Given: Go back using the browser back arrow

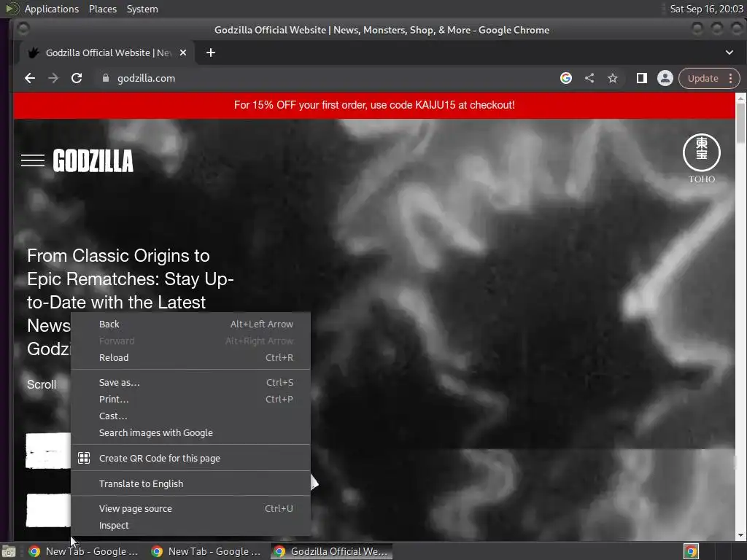Looking at the screenshot, I should (x=29, y=78).
